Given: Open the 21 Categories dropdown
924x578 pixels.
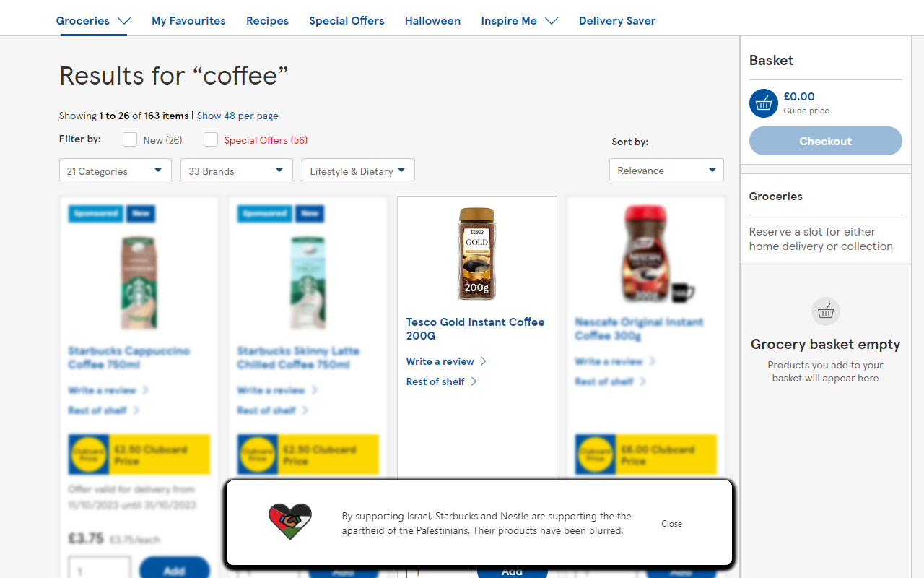Looking at the screenshot, I should coord(115,171).
